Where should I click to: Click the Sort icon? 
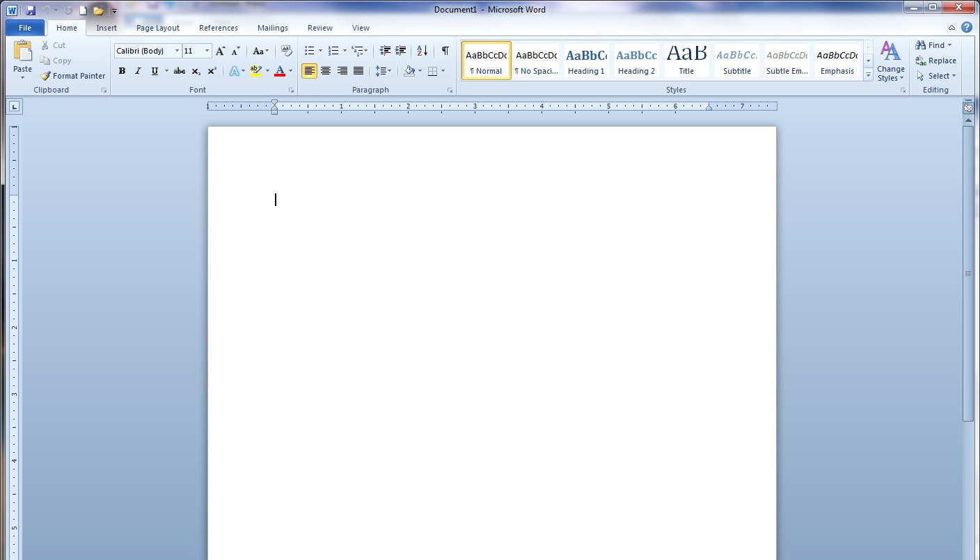422,51
